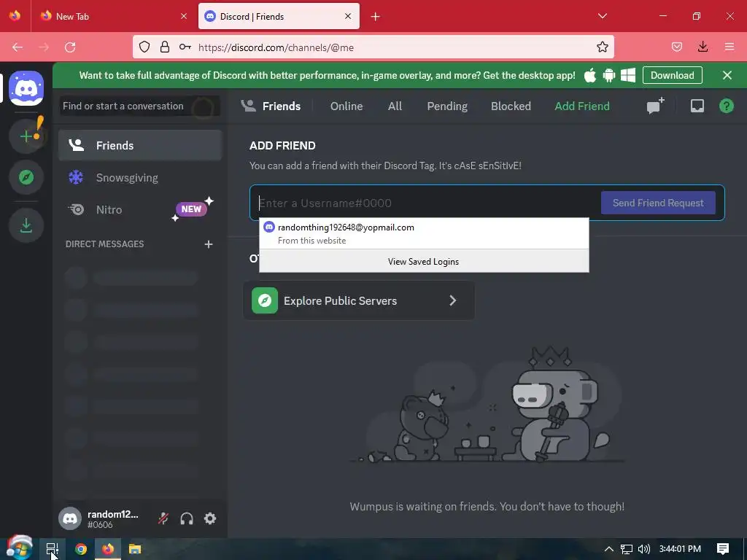
Task: Open Chrome from the taskbar
Action: (x=81, y=549)
